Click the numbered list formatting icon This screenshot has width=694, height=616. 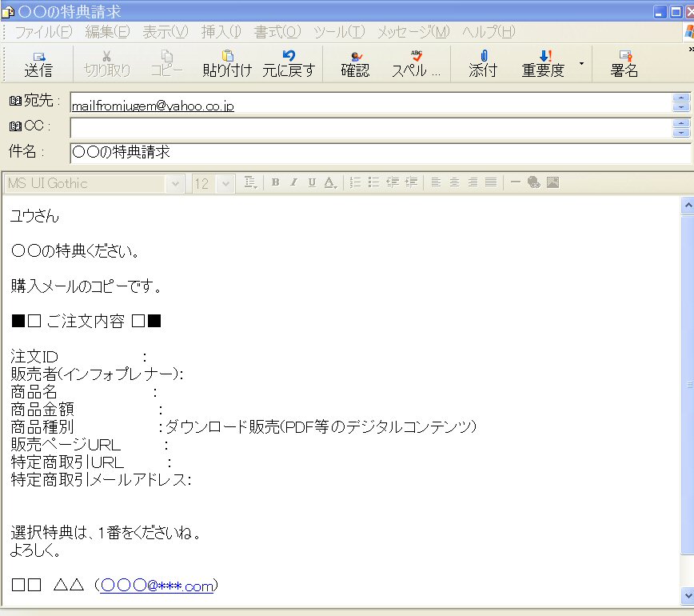point(355,182)
